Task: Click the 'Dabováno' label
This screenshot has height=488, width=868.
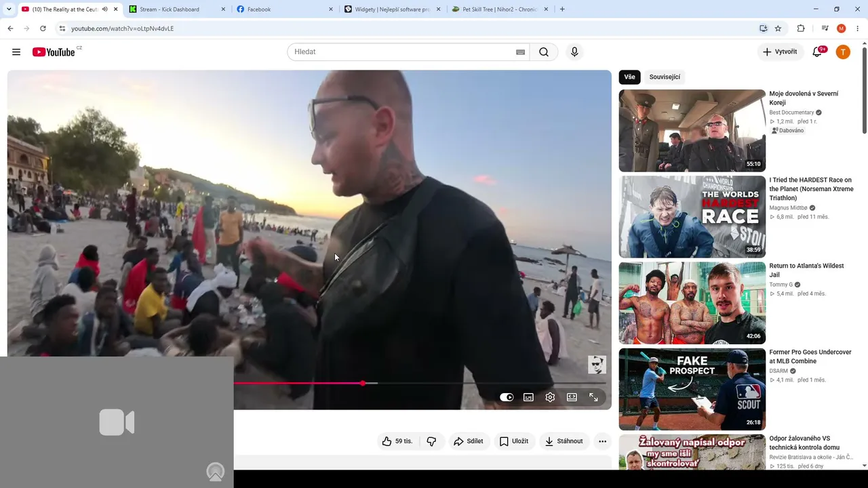Action: [x=787, y=131]
